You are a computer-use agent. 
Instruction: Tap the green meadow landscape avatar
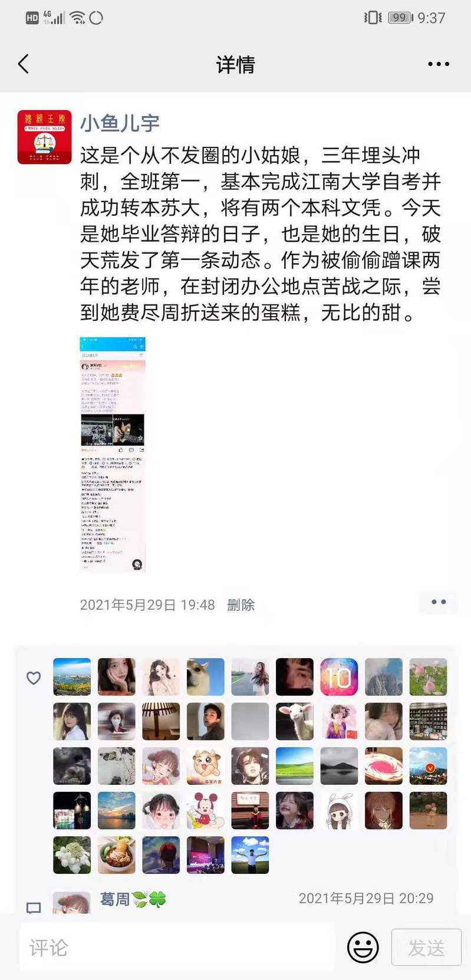pos(295,766)
